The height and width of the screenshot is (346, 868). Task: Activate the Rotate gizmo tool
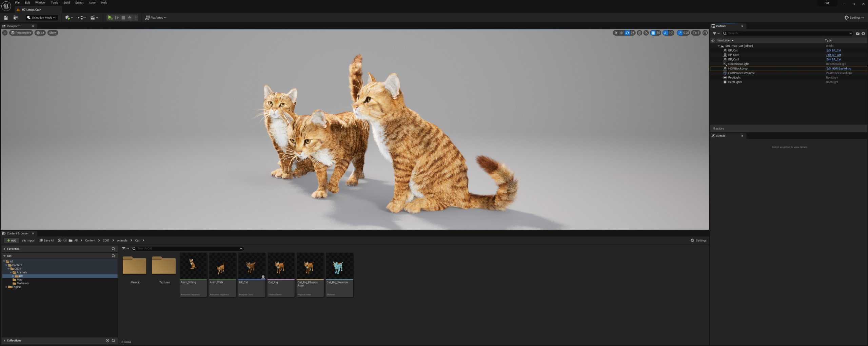pyautogui.click(x=627, y=33)
